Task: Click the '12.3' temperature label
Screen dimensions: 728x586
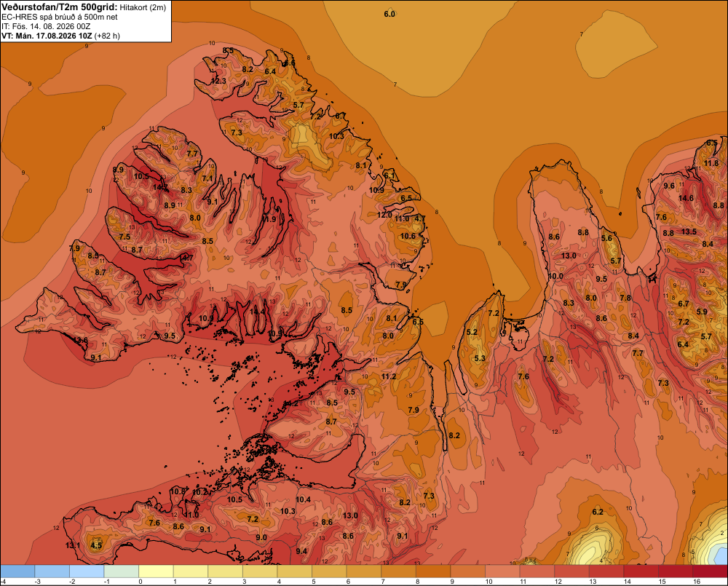Action: pos(218,81)
